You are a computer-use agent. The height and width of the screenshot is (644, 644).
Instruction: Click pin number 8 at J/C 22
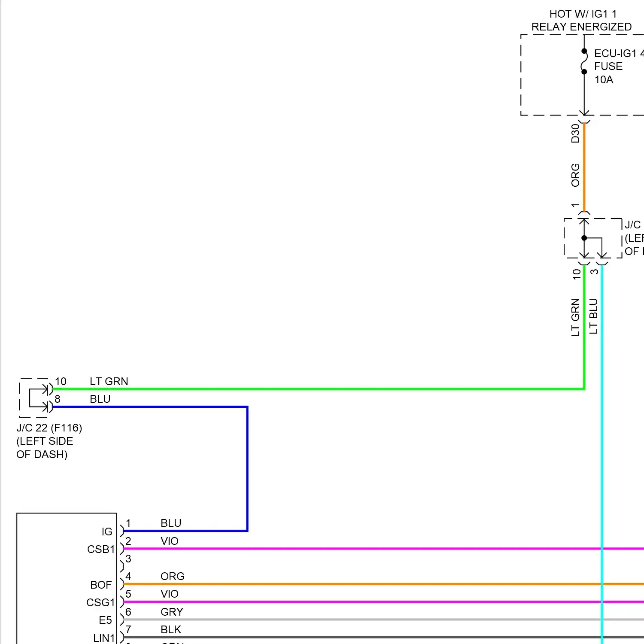(x=58, y=399)
